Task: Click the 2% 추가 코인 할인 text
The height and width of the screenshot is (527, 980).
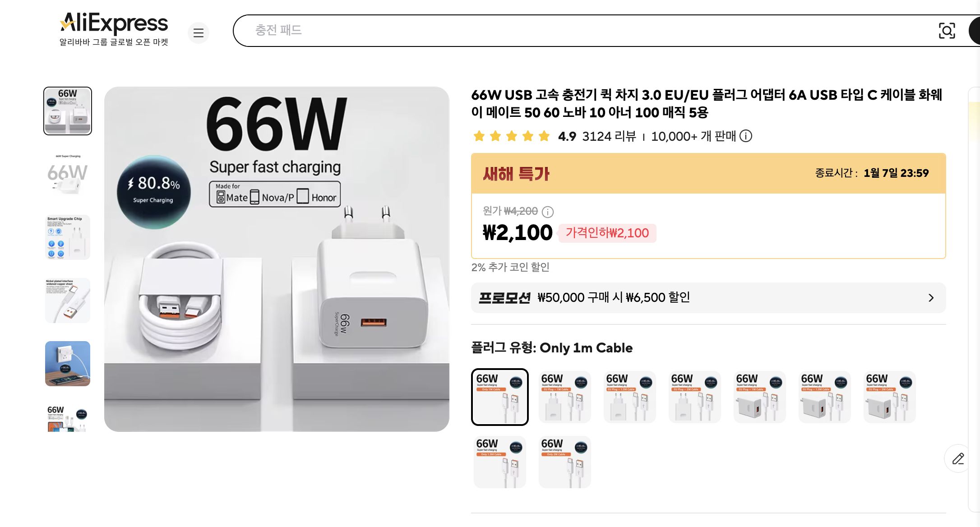Action: click(x=511, y=268)
